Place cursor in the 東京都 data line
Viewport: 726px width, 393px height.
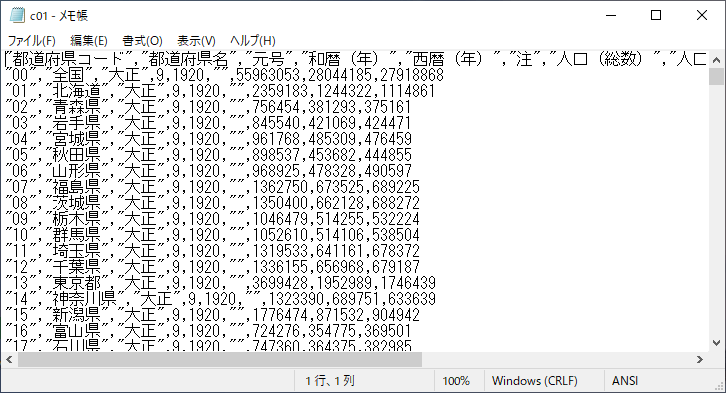(x=220, y=283)
